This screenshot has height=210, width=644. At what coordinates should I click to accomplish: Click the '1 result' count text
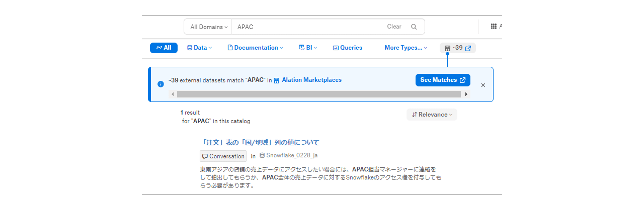pos(190,113)
